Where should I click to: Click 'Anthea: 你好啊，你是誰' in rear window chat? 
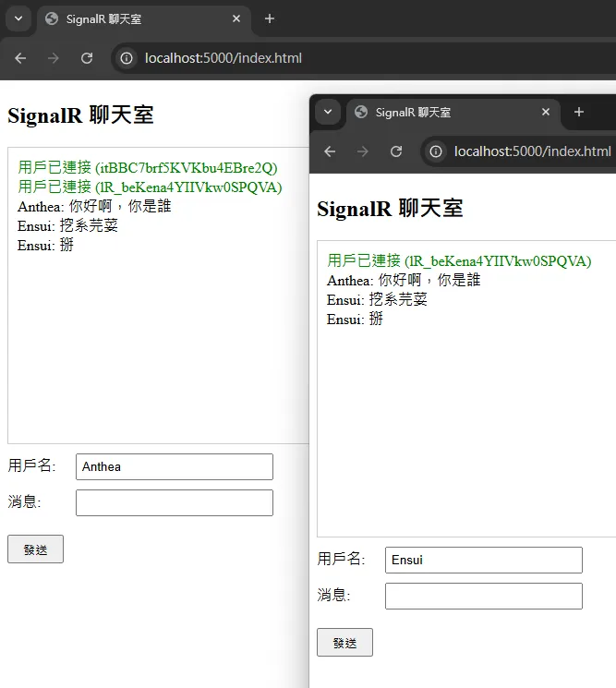pos(94,206)
